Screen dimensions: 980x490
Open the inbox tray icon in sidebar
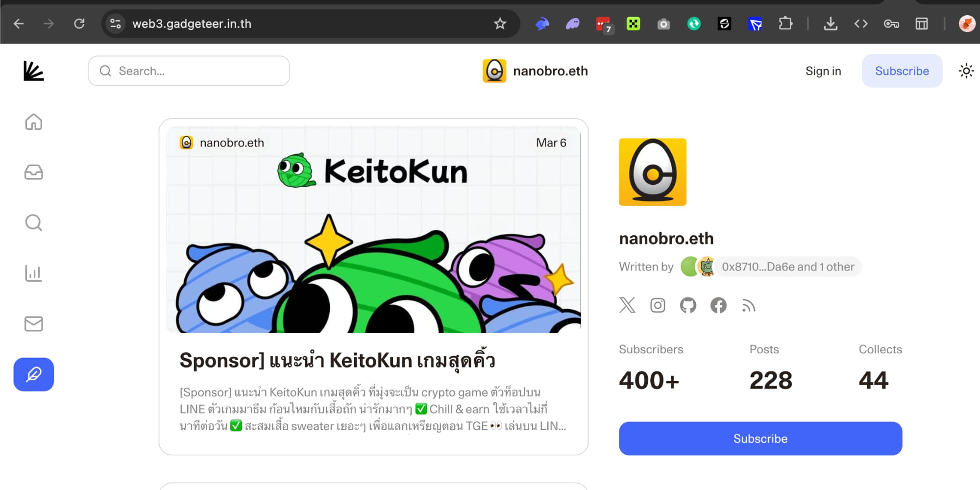click(33, 172)
